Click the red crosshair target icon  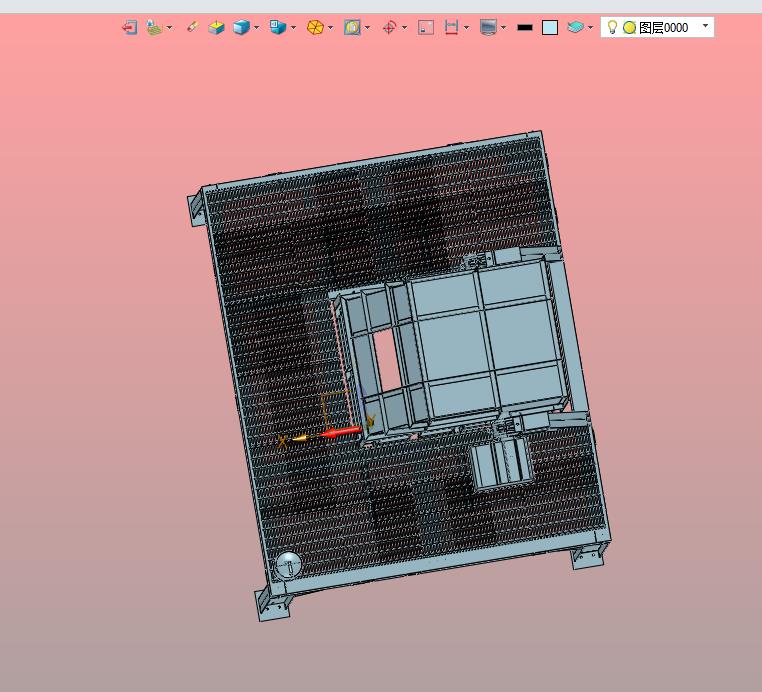(389, 28)
